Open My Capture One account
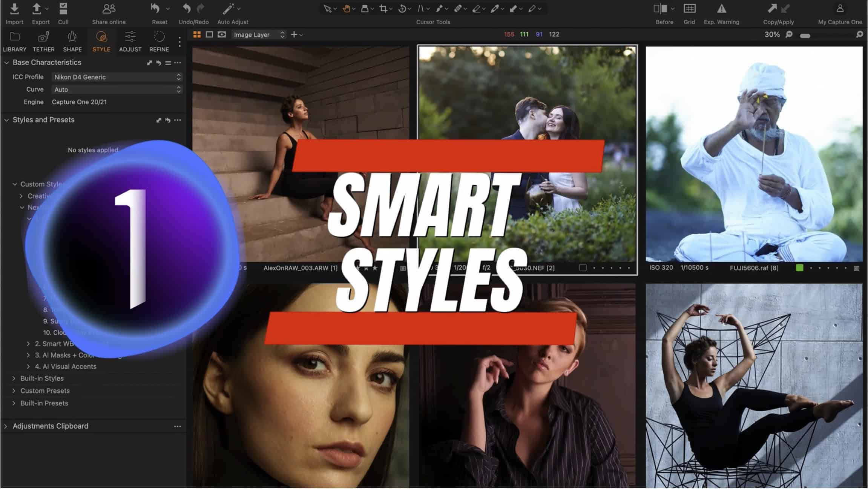This screenshot has height=489, width=868. tap(840, 8)
